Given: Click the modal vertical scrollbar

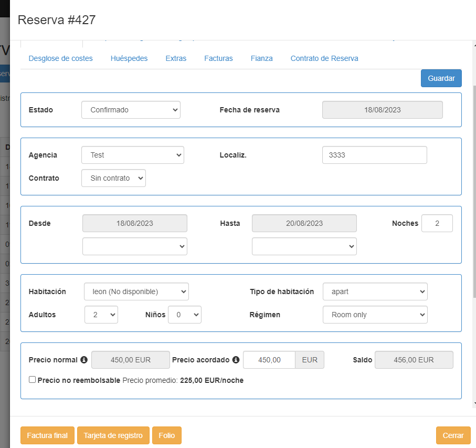Looking at the screenshot, I should point(474,191).
